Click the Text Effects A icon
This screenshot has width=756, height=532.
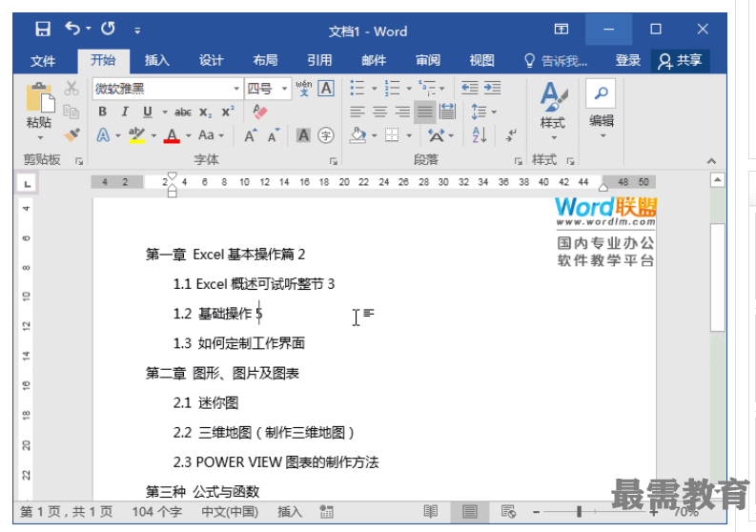pos(103,135)
